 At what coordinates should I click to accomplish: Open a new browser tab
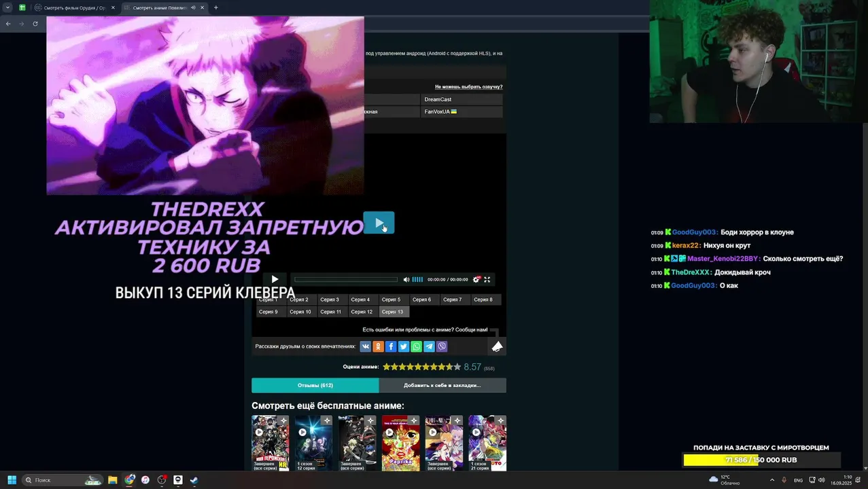coord(215,7)
